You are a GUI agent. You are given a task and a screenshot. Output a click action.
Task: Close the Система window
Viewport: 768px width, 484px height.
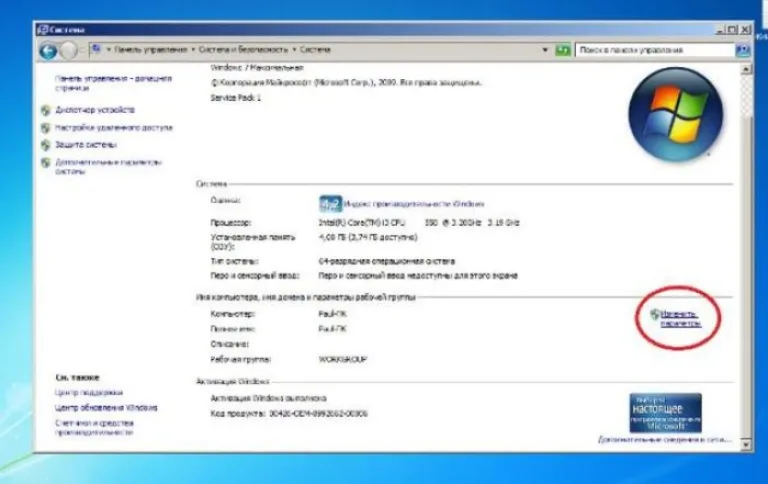(x=745, y=30)
